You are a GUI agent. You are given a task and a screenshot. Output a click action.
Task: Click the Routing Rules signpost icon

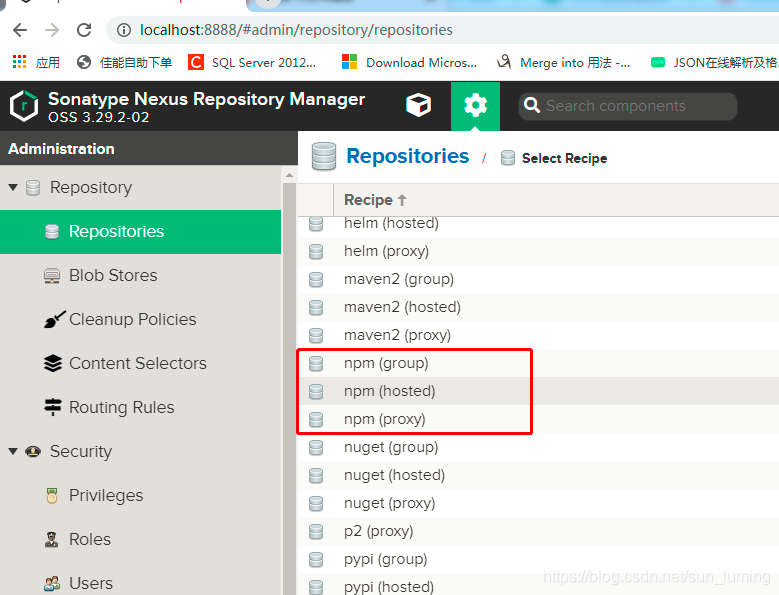[x=53, y=407]
